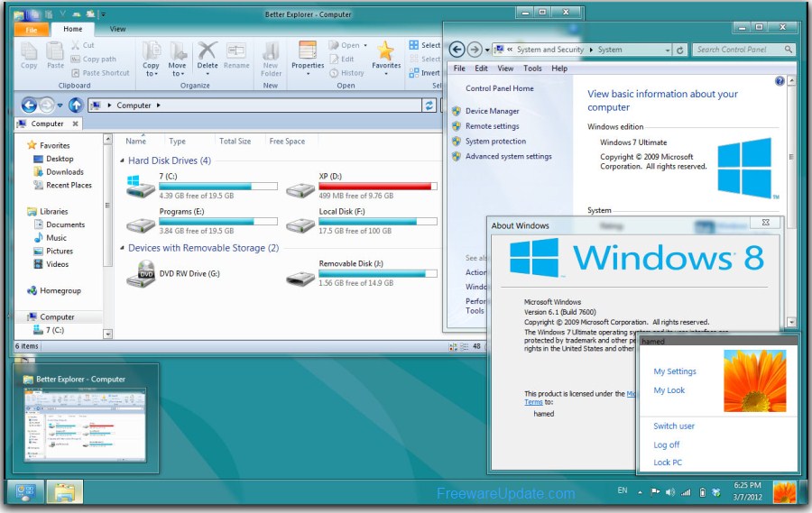Open Advanced system settings link
This screenshot has height=513, width=812.
509,156
